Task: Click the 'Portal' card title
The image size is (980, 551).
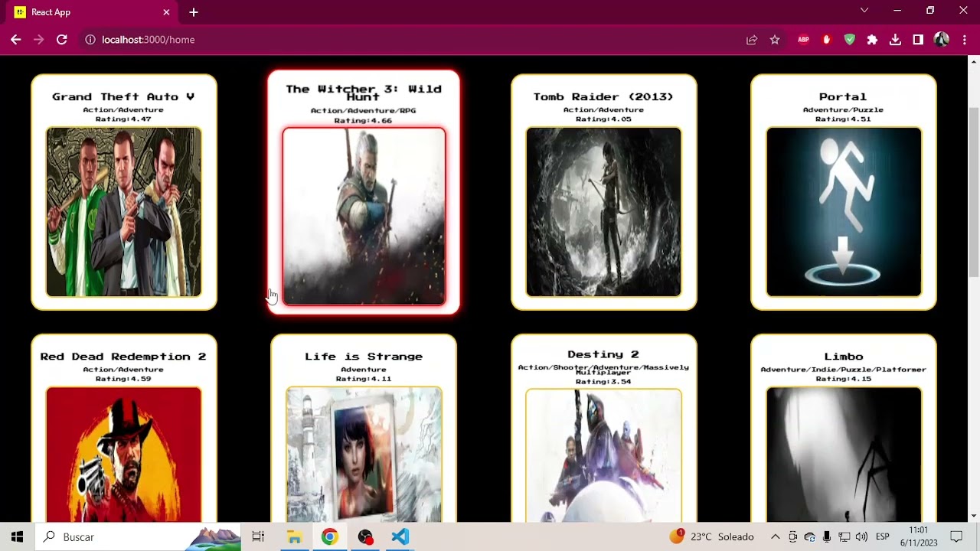Action: click(843, 96)
